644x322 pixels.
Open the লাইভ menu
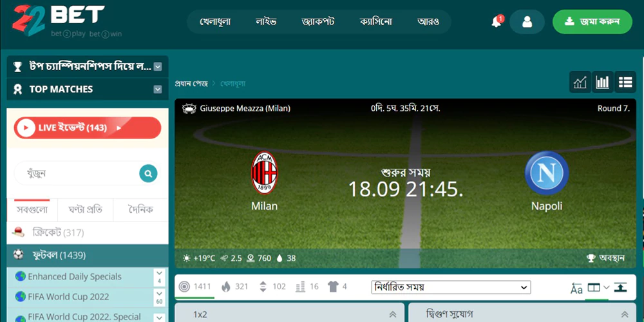pos(266,22)
